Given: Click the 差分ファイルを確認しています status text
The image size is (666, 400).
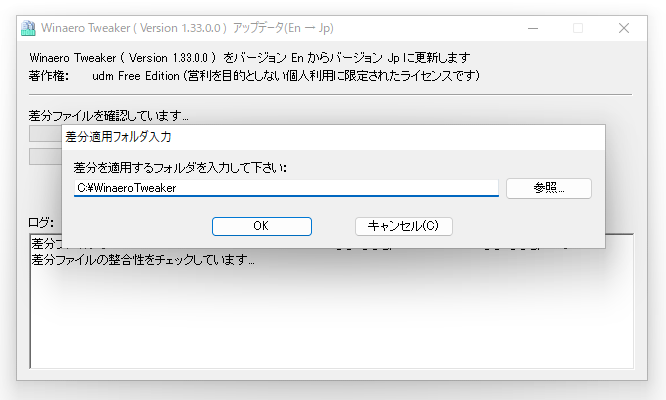Looking at the screenshot, I should tap(108, 115).
